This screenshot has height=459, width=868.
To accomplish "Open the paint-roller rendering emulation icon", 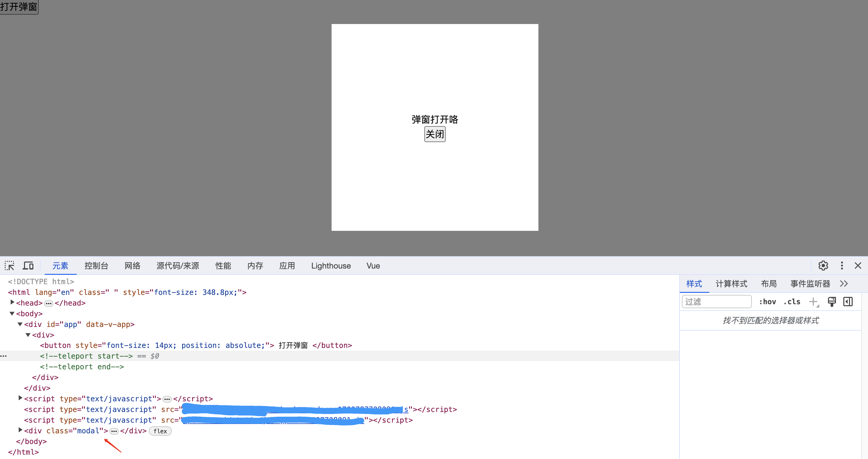I will click(831, 302).
